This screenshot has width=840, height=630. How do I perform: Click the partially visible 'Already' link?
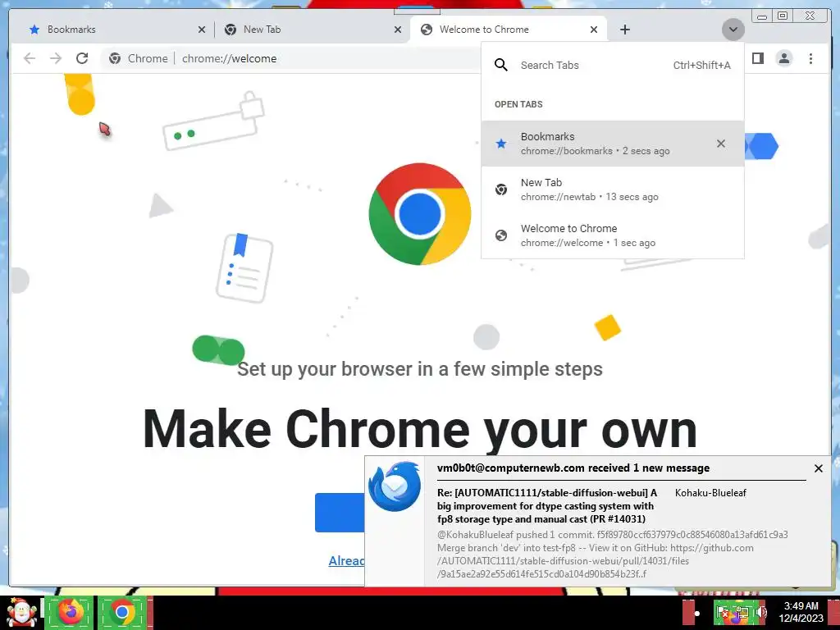pyautogui.click(x=347, y=561)
